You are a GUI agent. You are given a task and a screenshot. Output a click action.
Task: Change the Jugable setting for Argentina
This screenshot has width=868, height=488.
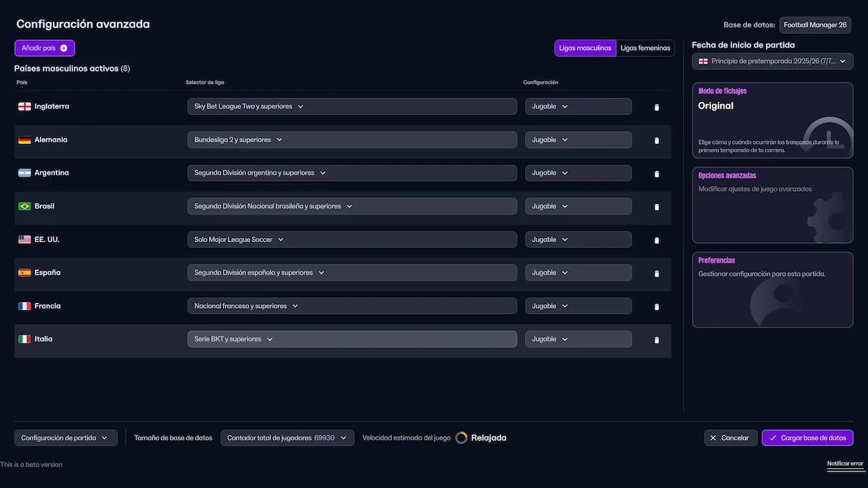click(579, 173)
